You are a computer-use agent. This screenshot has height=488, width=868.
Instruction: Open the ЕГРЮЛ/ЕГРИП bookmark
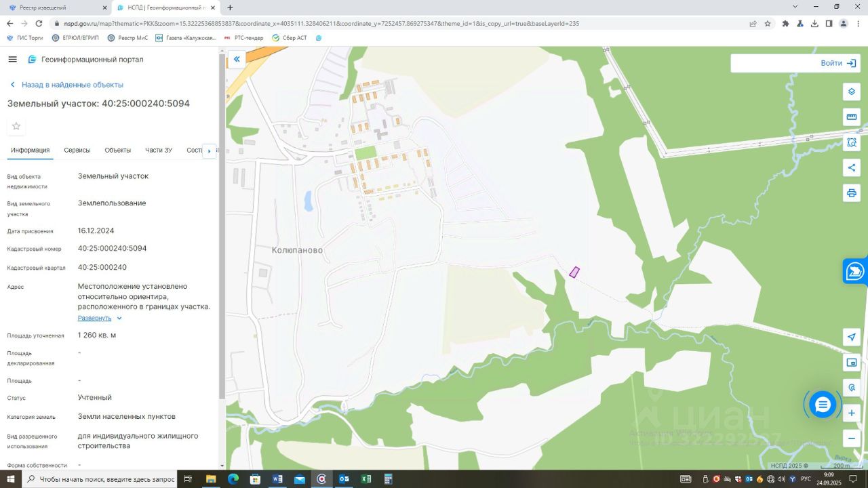(75, 38)
